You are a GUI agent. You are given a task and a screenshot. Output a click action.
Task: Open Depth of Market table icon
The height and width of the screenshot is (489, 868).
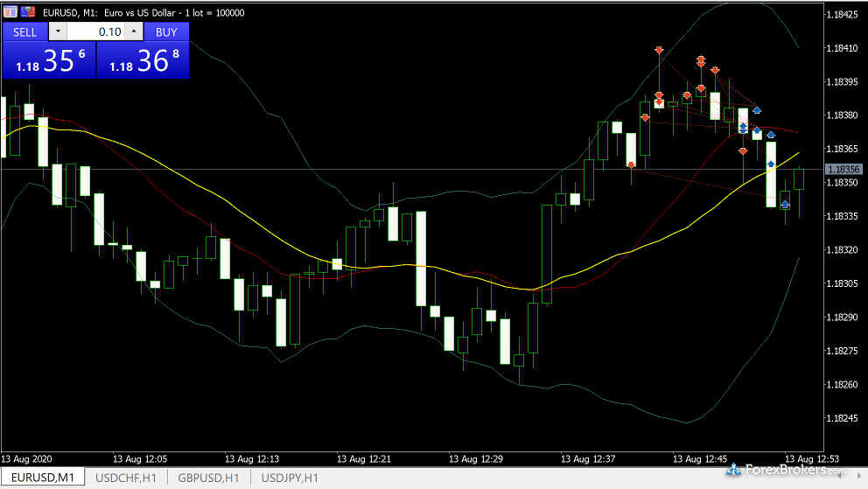pyautogui.click(x=10, y=11)
